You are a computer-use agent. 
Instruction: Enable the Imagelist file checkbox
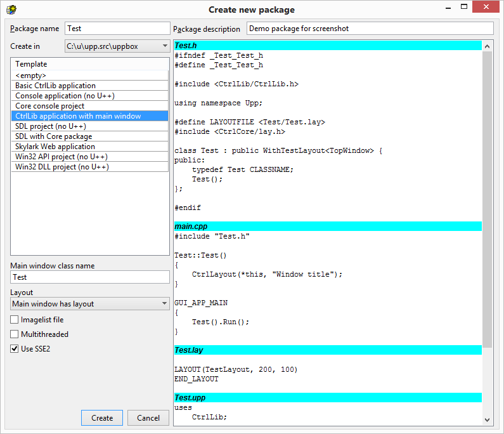(15, 320)
